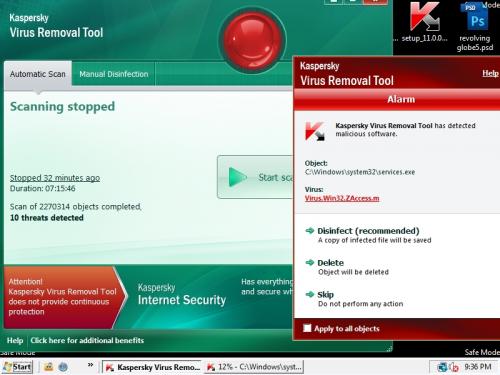Choose Disinfect (recommended) action

coord(368,231)
